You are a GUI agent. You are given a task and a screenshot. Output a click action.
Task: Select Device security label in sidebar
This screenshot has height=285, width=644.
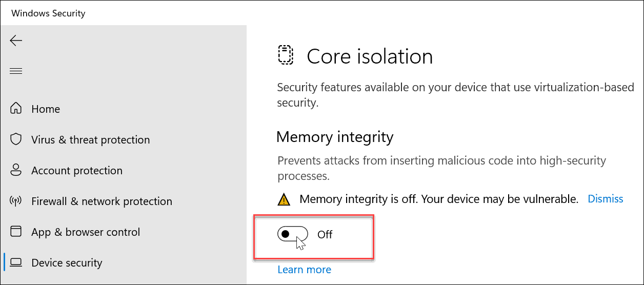(x=67, y=263)
